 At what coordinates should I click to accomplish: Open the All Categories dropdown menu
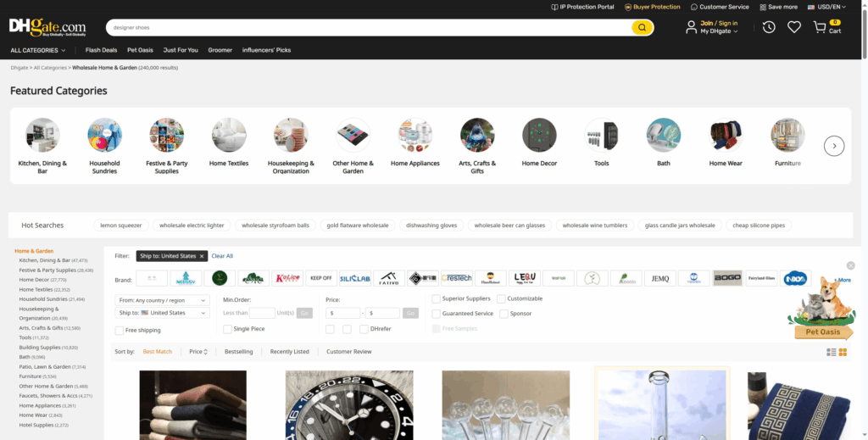(x=38, y=50)
